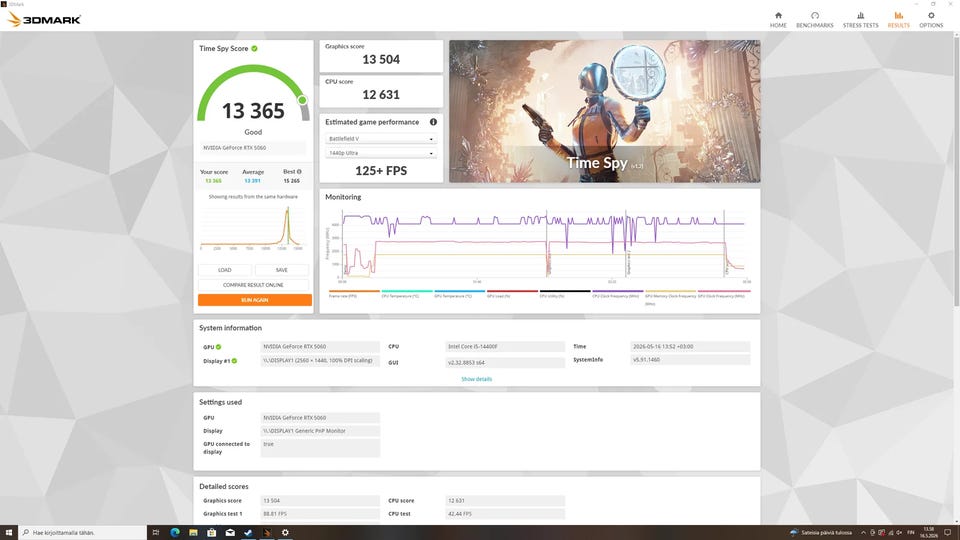Toggle the GPU Clock Frequency series
The image size is (960, 540).
724,294
